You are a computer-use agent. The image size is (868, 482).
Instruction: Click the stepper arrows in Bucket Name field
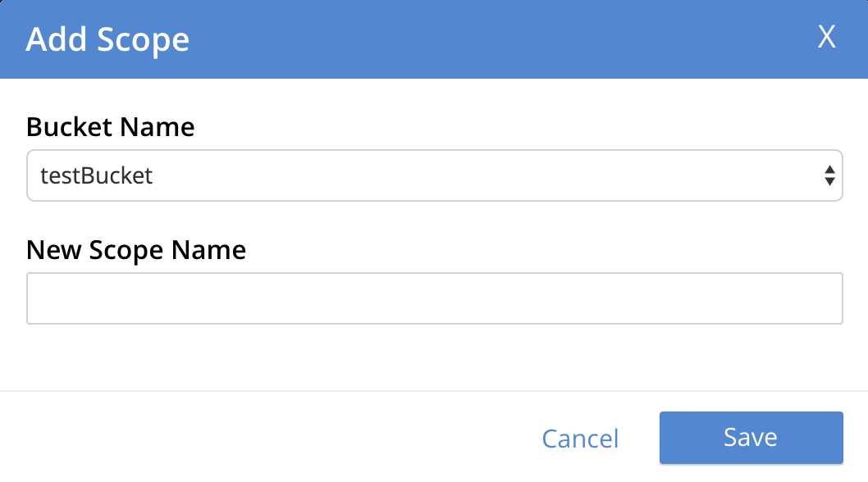pos(829,175)
